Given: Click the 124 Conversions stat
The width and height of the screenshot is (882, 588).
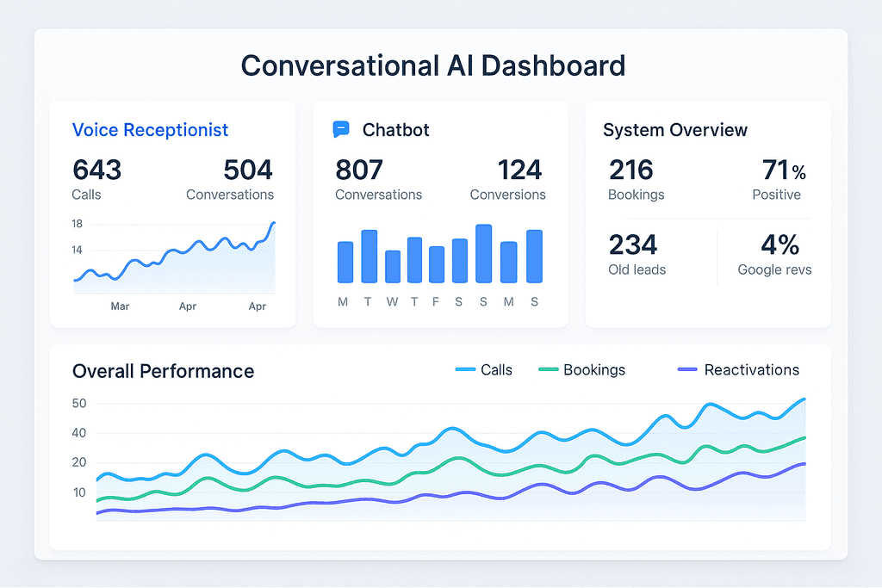Looking at the screenshot, I should pyautogui.click(x=508, y=179).
